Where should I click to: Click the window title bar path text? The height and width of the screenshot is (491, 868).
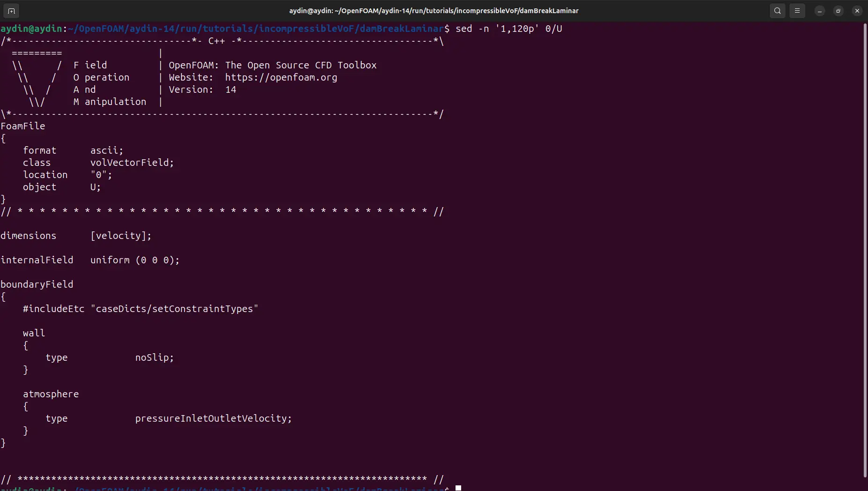(x=434, y=11)
